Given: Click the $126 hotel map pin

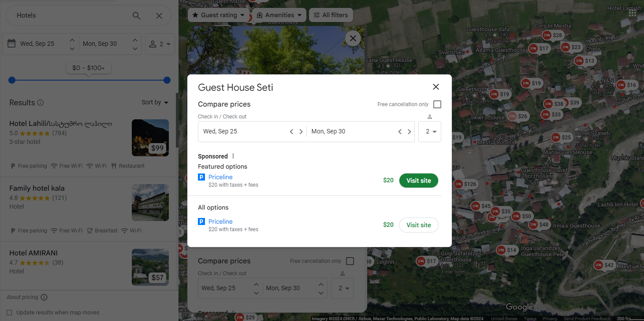Looking at the screenshot, I should [465, 184].
